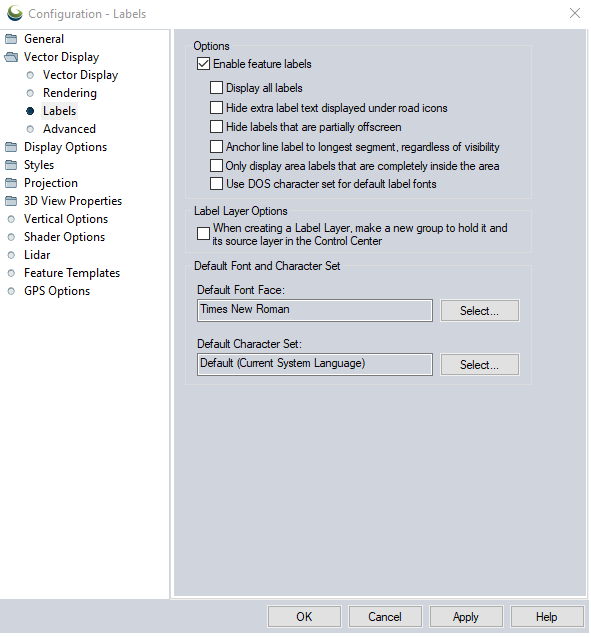This screenshot has width=591, height=637.
Task: Uncheck Enable feature labels
Action: 203,64
